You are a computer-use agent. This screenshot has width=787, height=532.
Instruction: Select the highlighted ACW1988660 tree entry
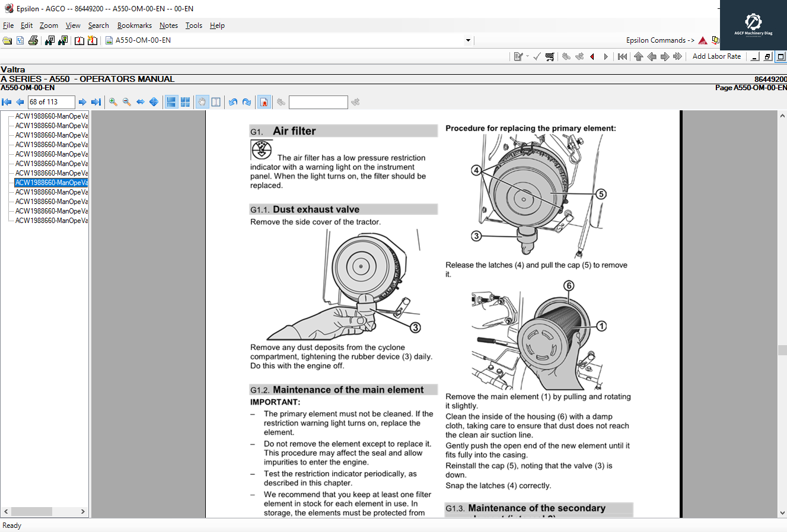click(x=51, y=183)
